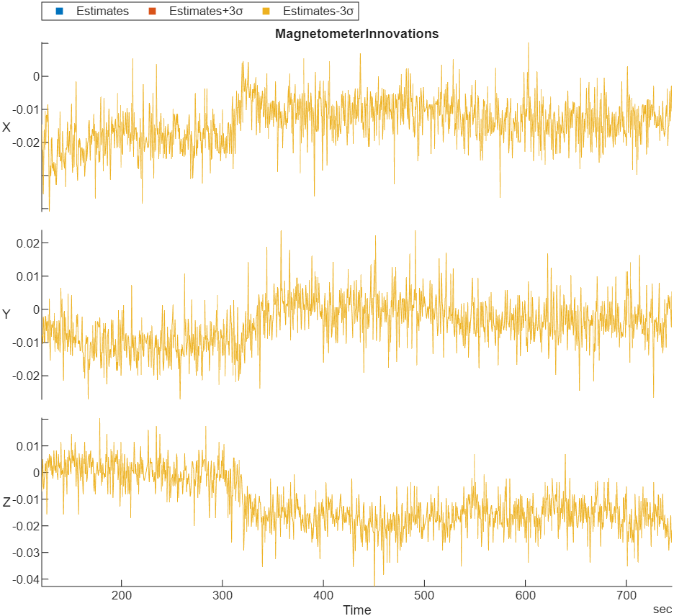Click the 500 tick on time axis
This screenshot has height=616, width=674.
pyautogui.click(x=424, y=595)
